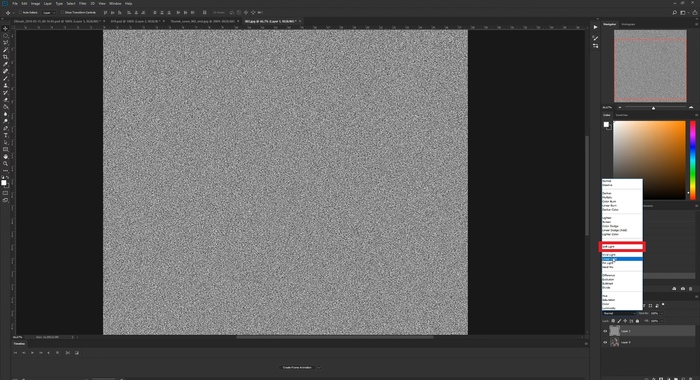Select the Clone Stamp tool

coord(5,86)
